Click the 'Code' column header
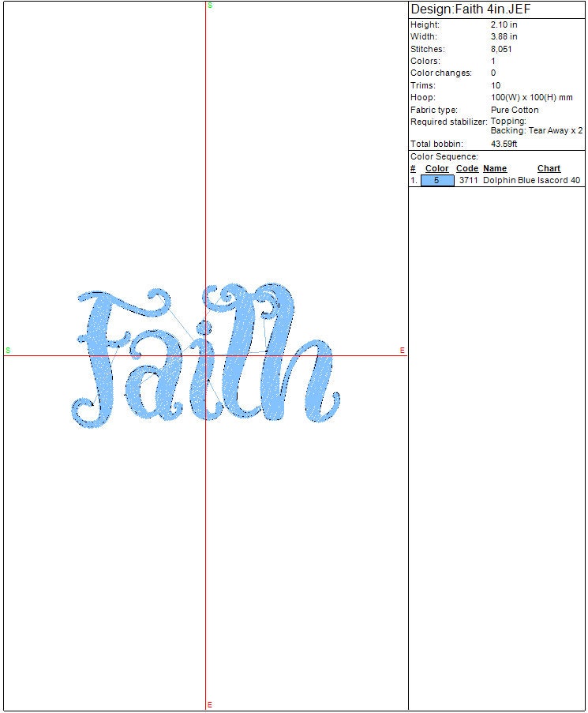 (x=467, y=168)
